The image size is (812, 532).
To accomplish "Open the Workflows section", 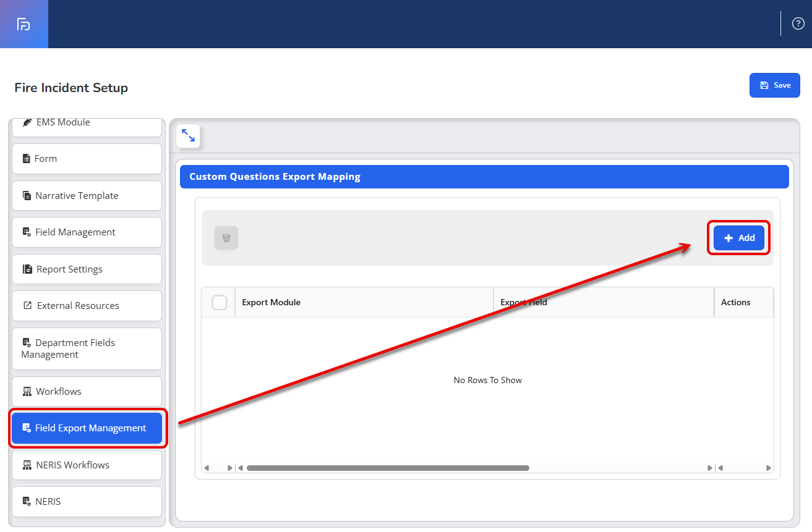I will tap(87, 392).
